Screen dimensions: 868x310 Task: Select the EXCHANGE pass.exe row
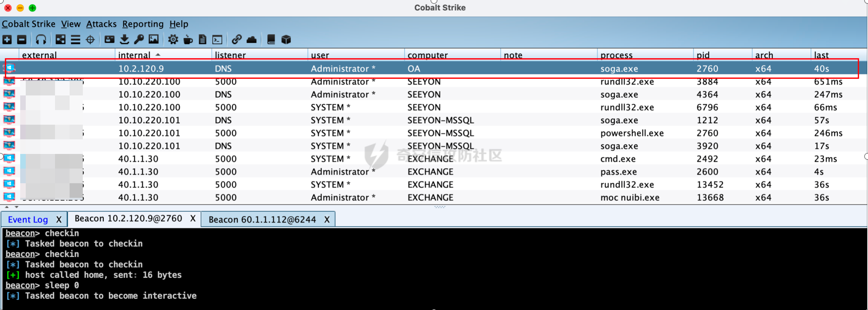click(x=434, y=172)
